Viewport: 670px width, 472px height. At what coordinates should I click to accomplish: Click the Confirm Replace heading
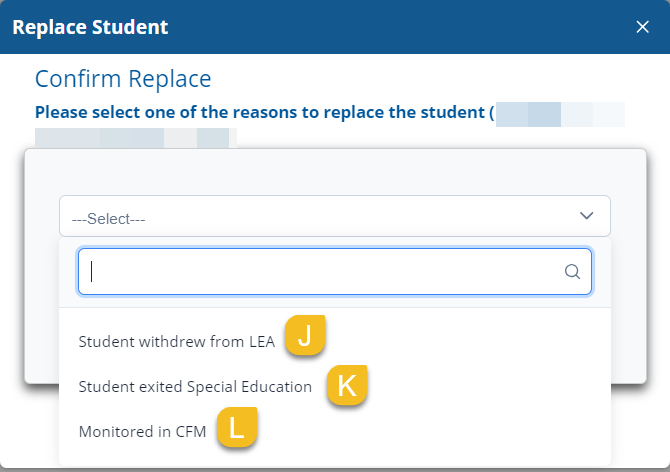coord(123,79)
